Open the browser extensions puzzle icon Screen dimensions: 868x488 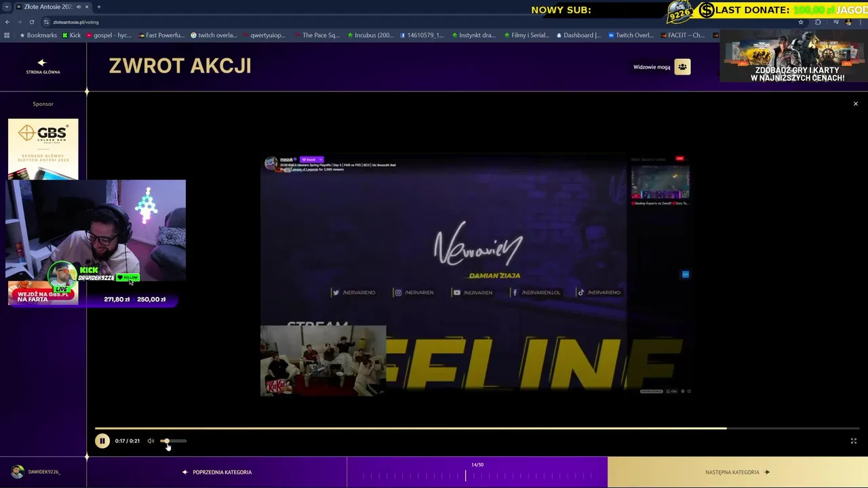pos(818,22)
